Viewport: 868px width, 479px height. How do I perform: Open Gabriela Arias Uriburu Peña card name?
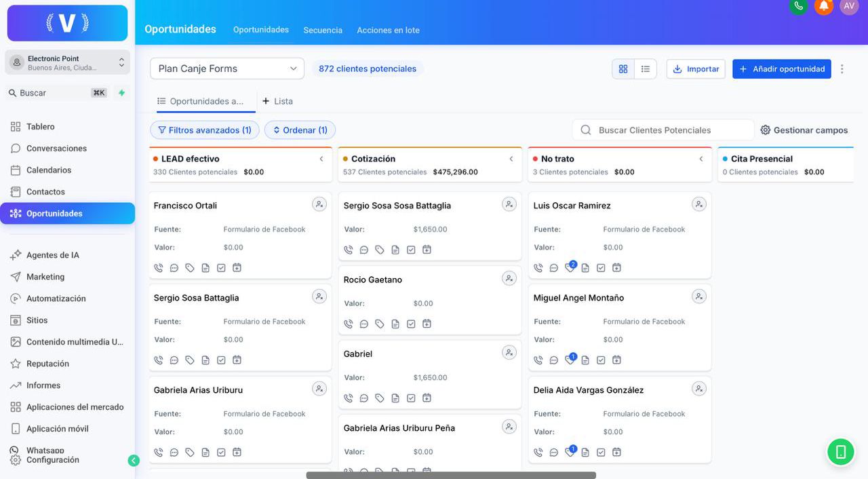coord(399,428)
